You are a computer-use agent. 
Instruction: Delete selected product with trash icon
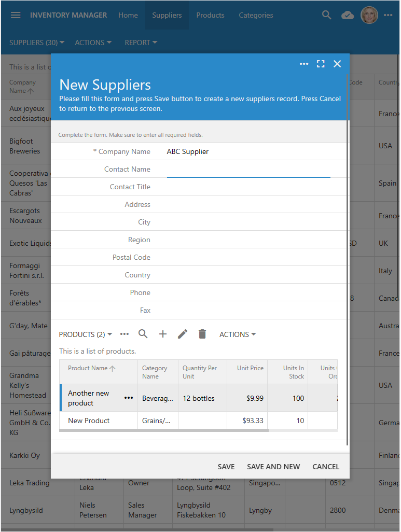[x=202, y=334]
